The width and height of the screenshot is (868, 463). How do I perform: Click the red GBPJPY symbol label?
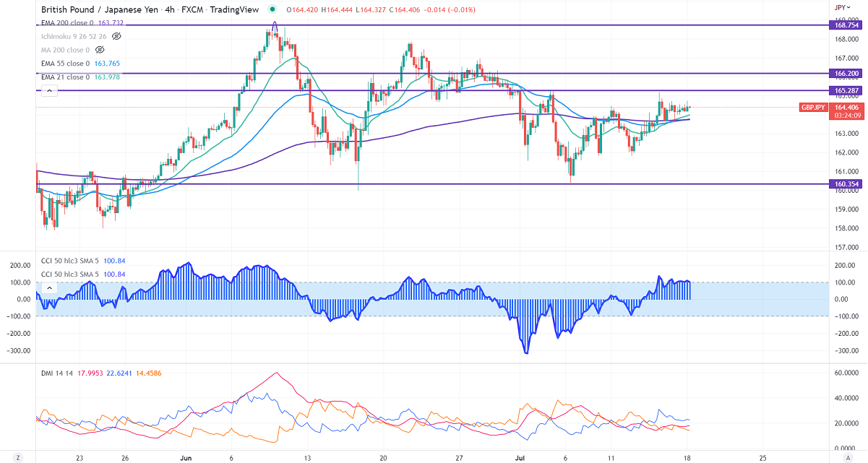(x=815, y=107)
